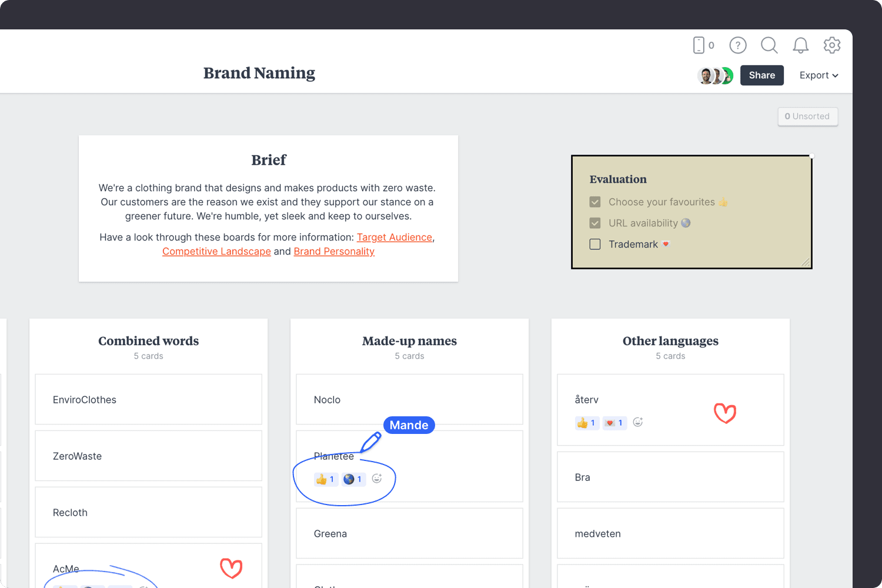Select the medveten card

pos(670,533)
